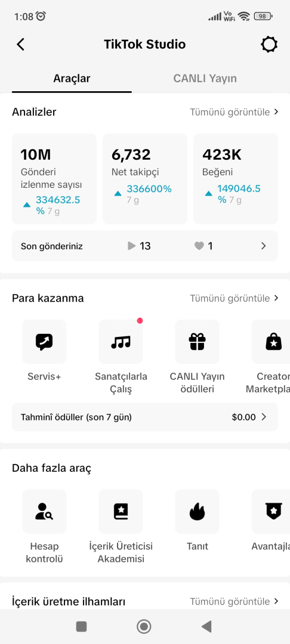
Task: Open the settings gear icon
Action: coord(270,44)
